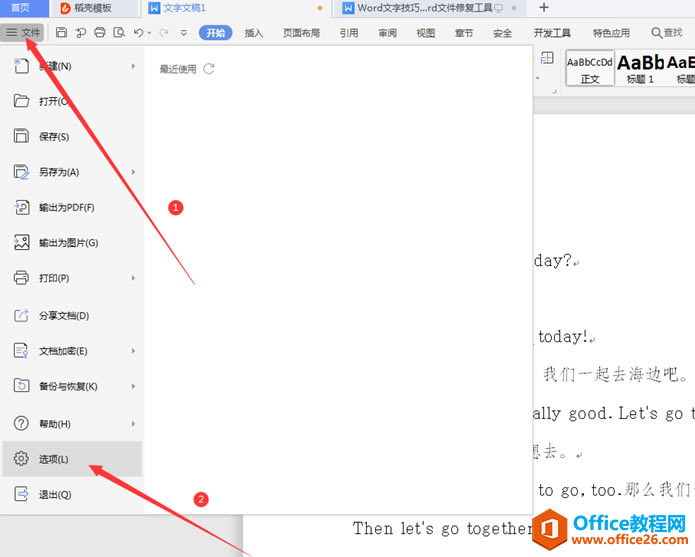This screenshot has width=695, height=557.
Task: Expand the 文档加密 submenu arrow
Action: [133, 351]
